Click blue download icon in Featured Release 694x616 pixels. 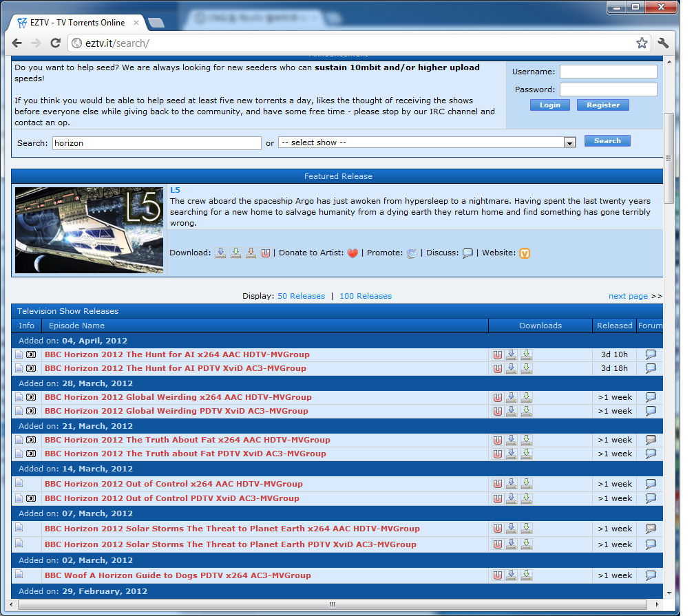[220, 253]
